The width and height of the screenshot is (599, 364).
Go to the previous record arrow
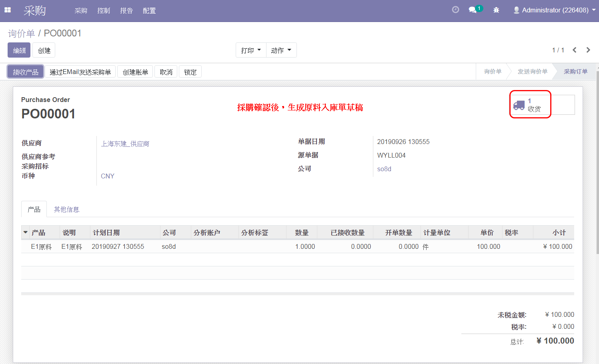tap(575, 50)
